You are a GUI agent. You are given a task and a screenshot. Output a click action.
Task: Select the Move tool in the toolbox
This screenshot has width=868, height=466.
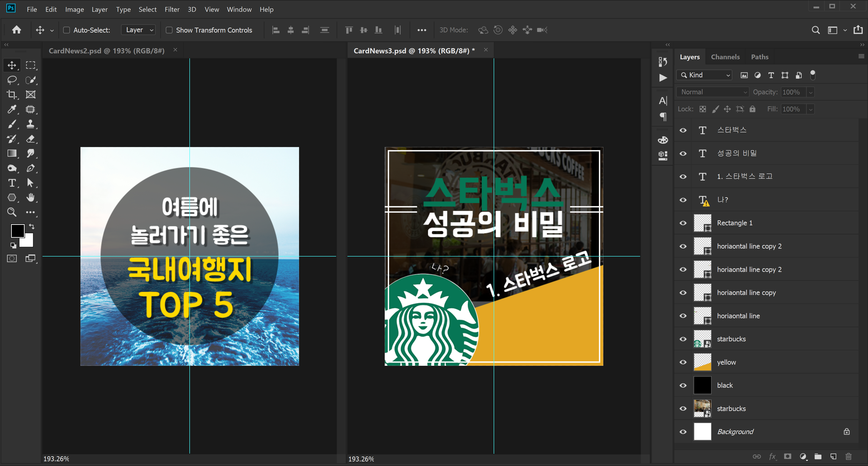12,65
